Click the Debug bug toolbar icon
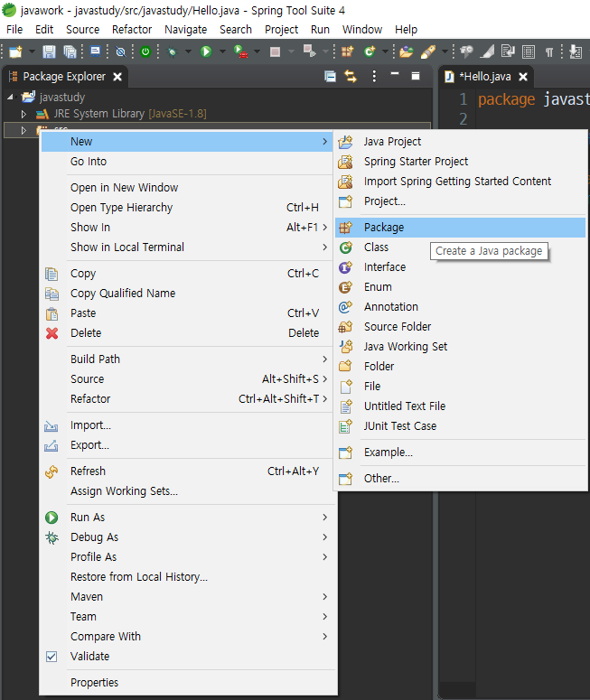590x700 pixels. [x=172, y=52]
